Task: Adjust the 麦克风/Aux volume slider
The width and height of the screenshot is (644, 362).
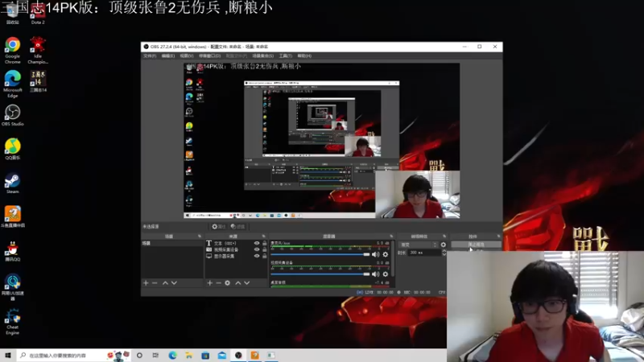Action: (320, 254)
